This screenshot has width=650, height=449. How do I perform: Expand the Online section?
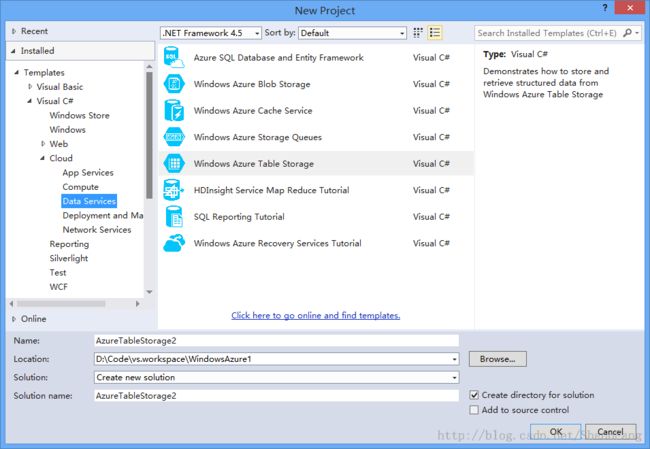pos(14,319)
